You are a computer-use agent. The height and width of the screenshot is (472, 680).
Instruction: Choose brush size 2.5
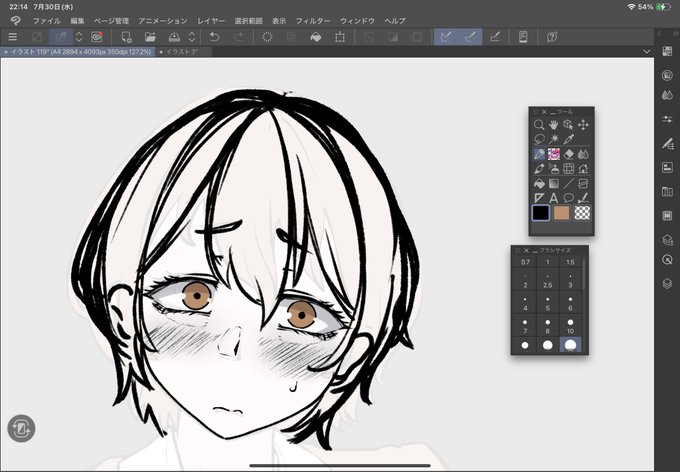click(x=548, y=281)
